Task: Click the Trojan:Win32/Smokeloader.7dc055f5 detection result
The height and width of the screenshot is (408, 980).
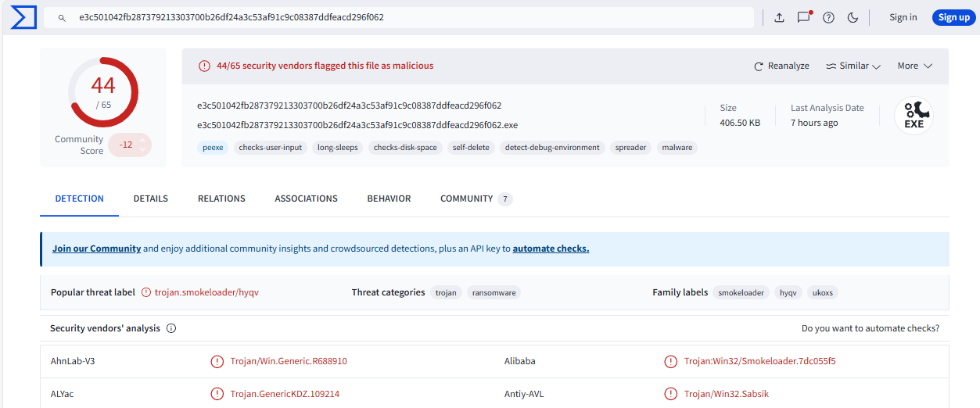Action: coord(760,361)
